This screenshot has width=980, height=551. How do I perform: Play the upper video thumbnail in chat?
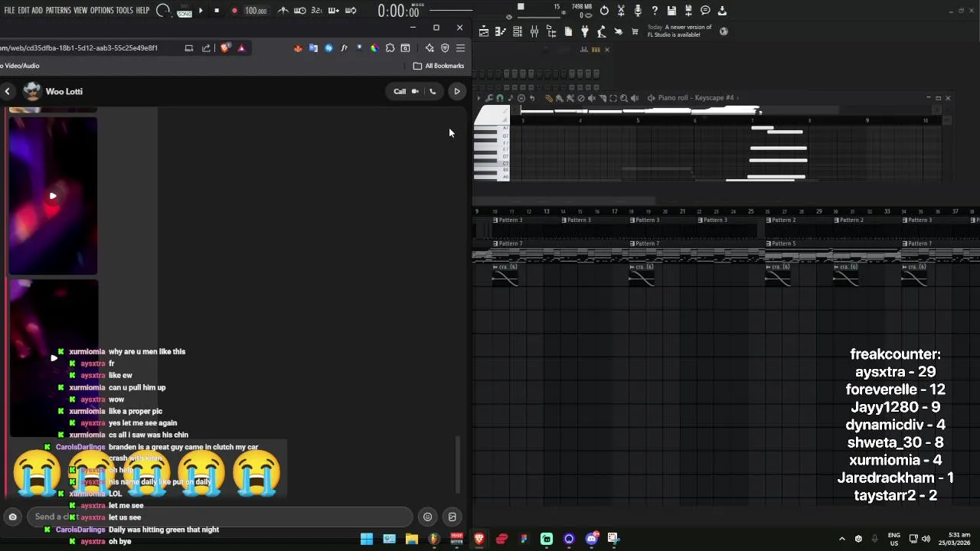[53, 196]
